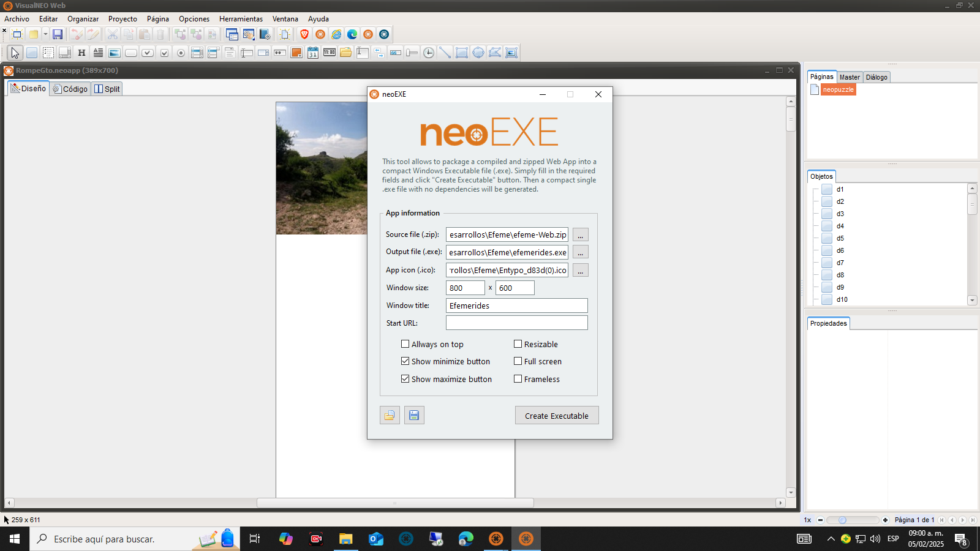
Task: Select the neopuzzle page in Páginas
Action: pos(838,89)
